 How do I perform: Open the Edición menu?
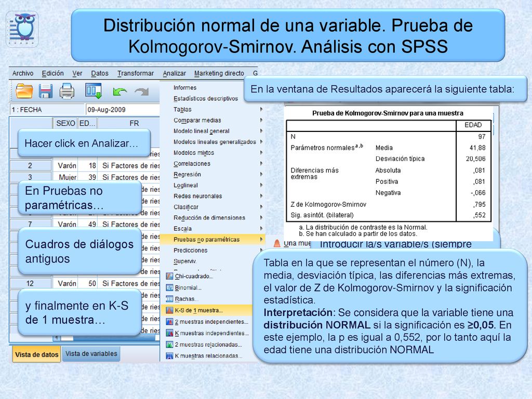(x=52, y=73)
